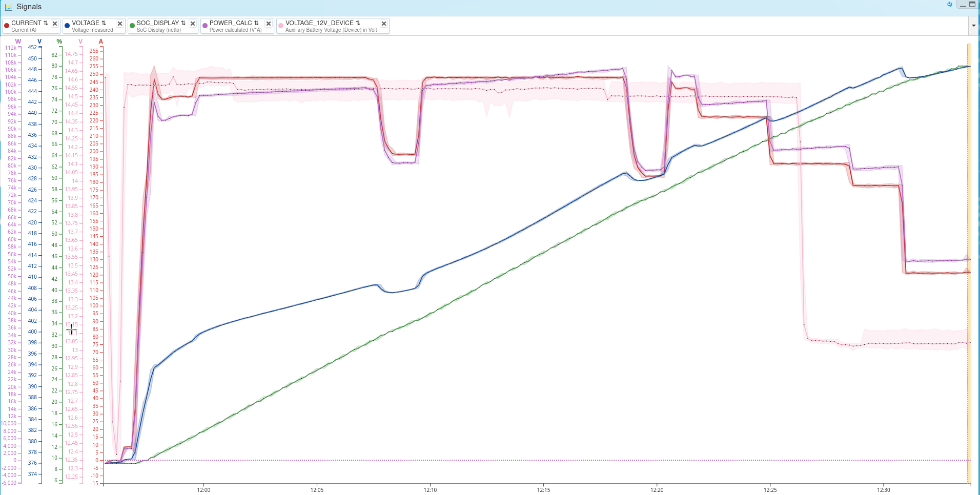980x495 pixels.
Task: Click the Signals chart icon in header
Action: (9, 7)
